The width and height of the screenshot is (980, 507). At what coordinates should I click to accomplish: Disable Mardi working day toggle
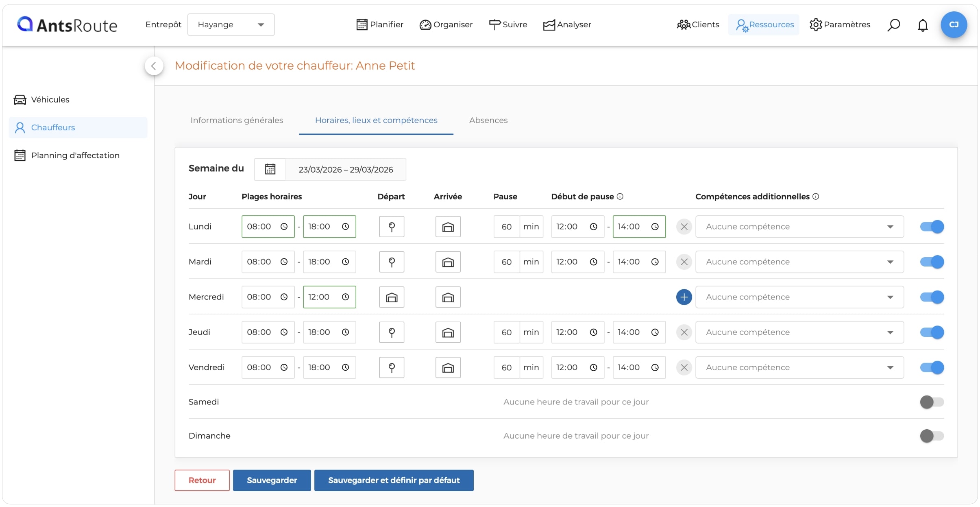pyautogui.click(x=932, y=262)
